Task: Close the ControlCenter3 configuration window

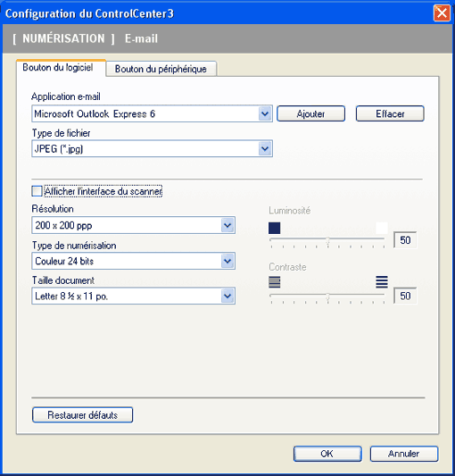Action: click(442, 13)
